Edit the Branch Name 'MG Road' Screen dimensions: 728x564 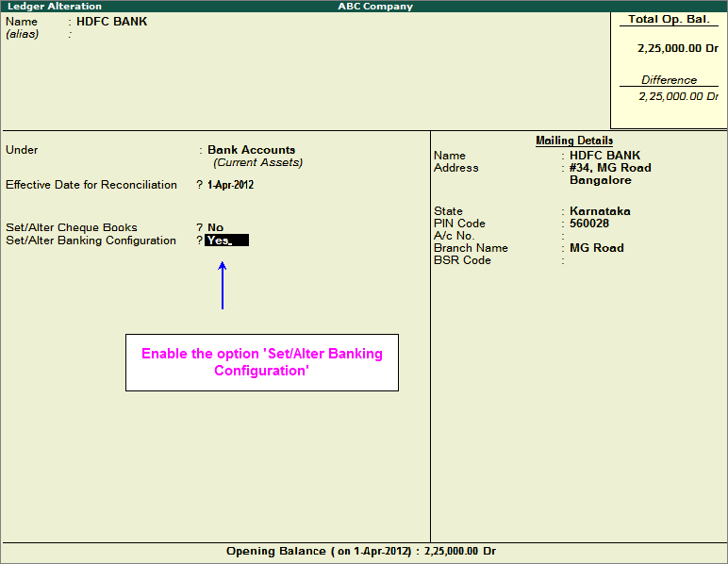597,248
